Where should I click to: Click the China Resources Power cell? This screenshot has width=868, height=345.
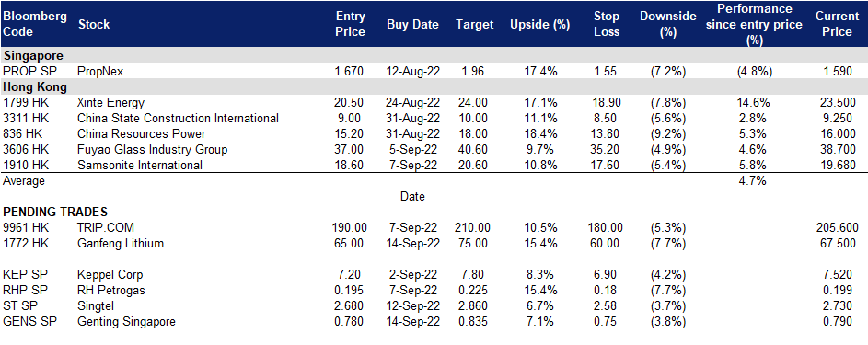coord(142,133)
